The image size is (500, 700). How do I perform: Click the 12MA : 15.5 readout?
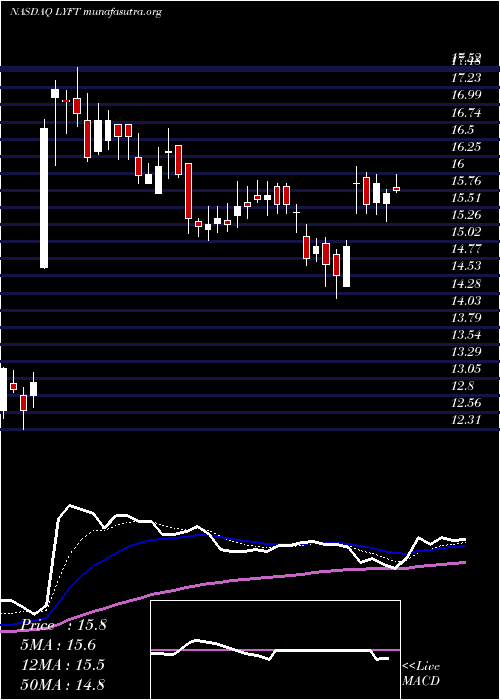pos(63,664)
